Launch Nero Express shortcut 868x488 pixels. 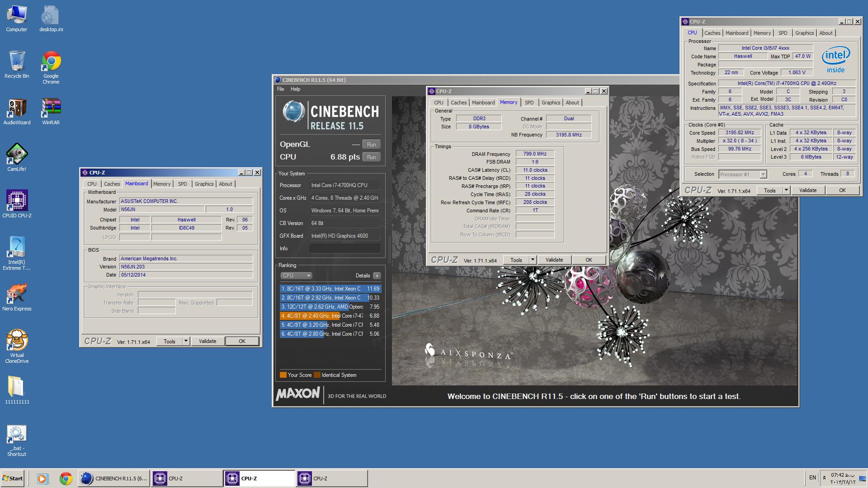17,297
